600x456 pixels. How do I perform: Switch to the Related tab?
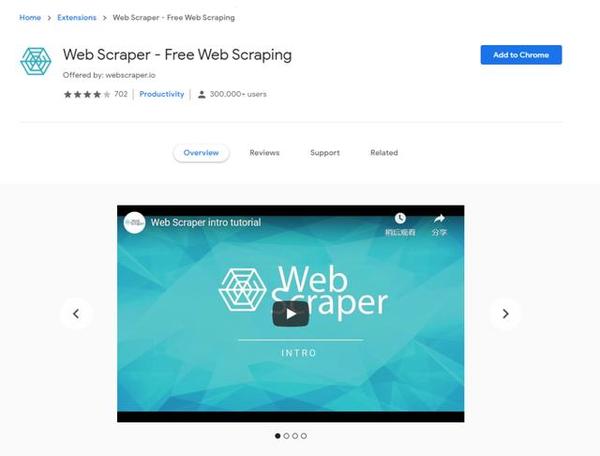[x=384, y=153]
